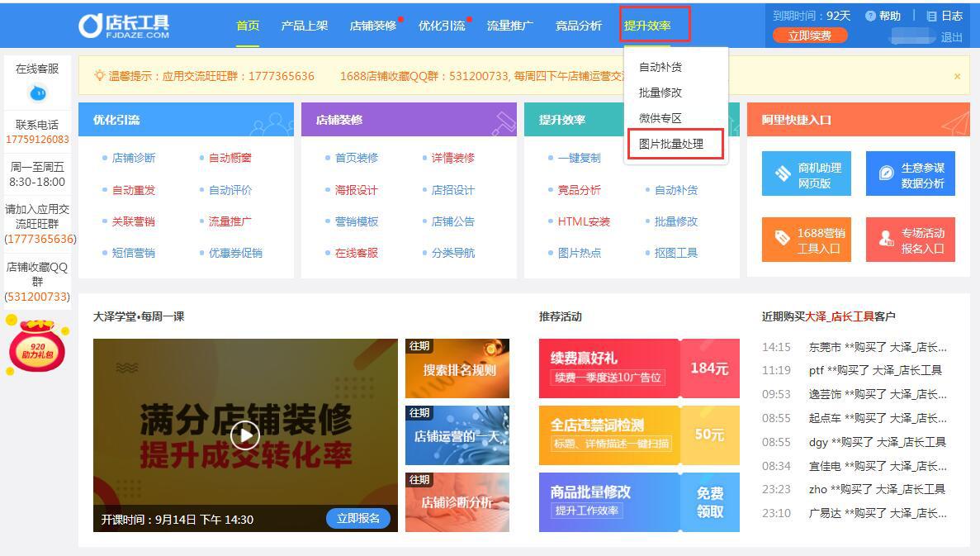Open the 店铺公告 link
The width and height of the screenshot is (980, 556).
coord(453,221)
